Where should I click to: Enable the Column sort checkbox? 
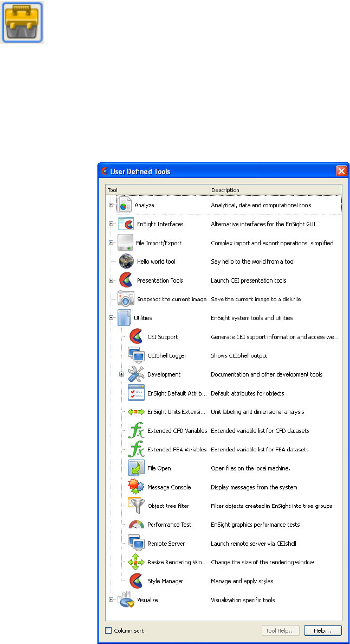(108, 630)
